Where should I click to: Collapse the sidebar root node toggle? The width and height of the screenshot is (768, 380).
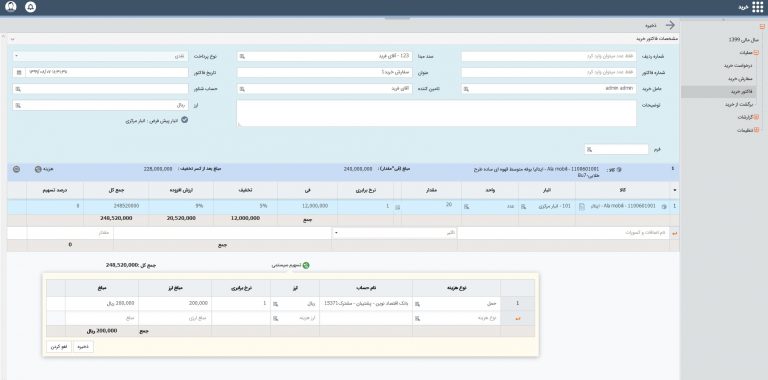click(x=762, y=26)
